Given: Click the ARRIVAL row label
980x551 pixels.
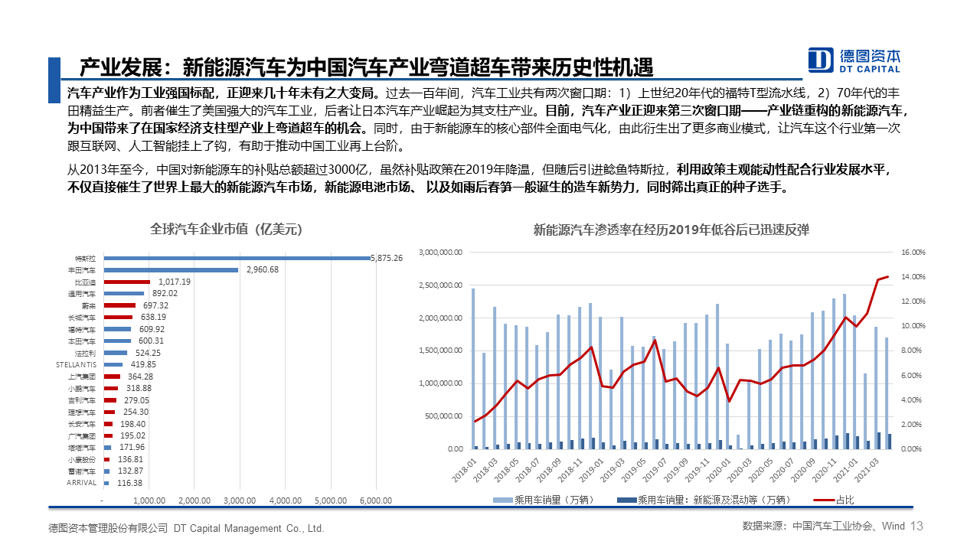Looking at the screenshot, I should pyautogui.click(x=81, y=483).
